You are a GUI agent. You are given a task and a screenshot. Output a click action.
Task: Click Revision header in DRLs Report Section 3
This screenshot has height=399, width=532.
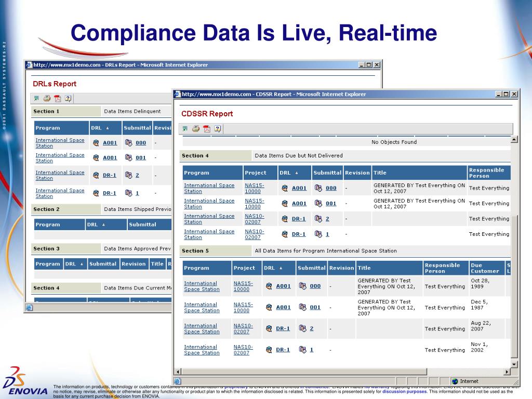[134, 263]
